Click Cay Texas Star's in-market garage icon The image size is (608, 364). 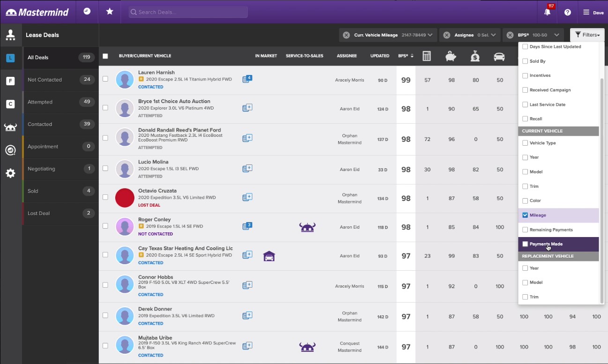pos(269,256)
